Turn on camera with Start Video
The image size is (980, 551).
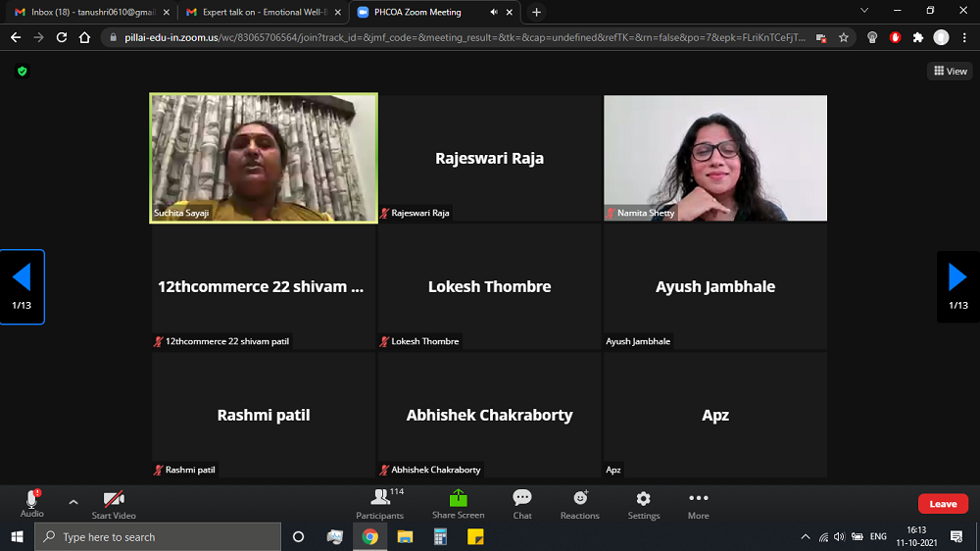(114, 503)
